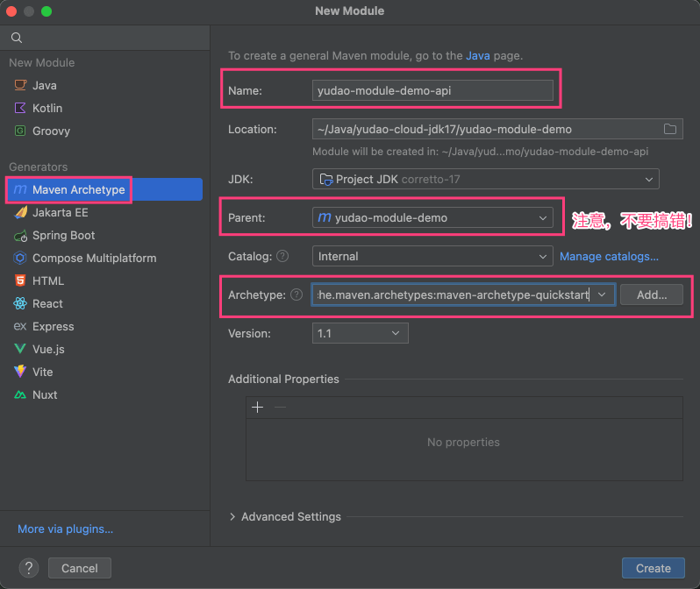Pick the Groovy module option
Screen dimensions: 700x589
(51, 131)
